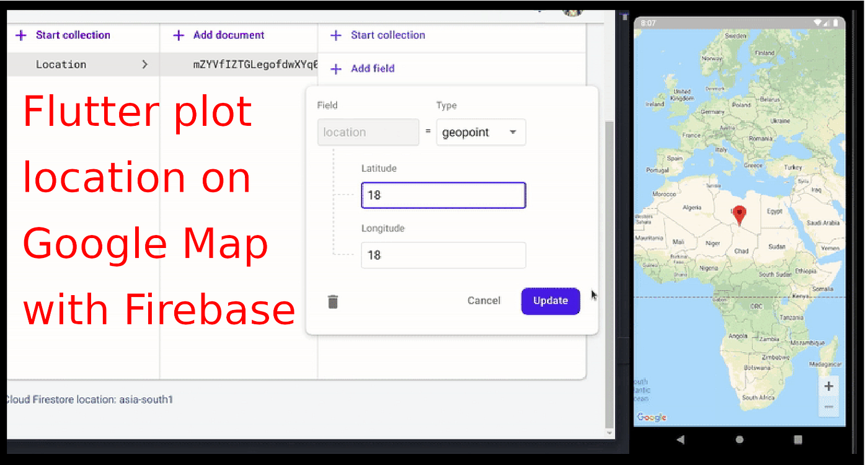Screen dimensions: 868x465
Task: Tap the South Africa label on map
Action: tap(757, 397)
